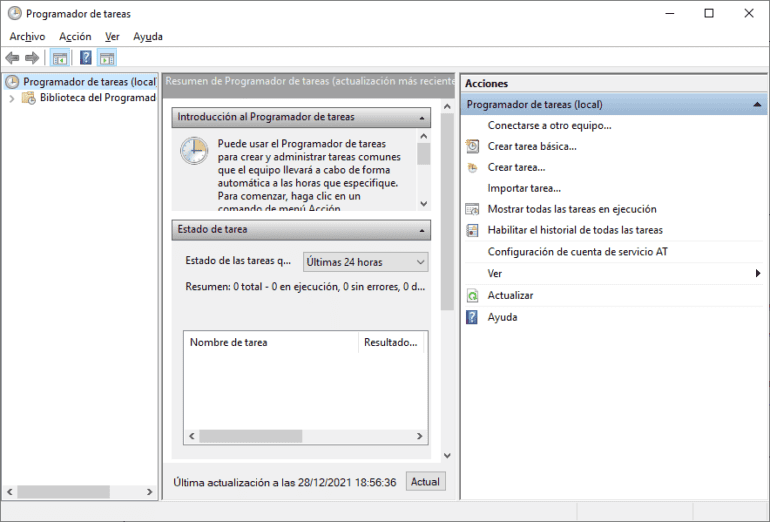Open the Ayuda menu in menu bar
The width and height of the screenshot is (770, 522).
(x=148, y=36)
